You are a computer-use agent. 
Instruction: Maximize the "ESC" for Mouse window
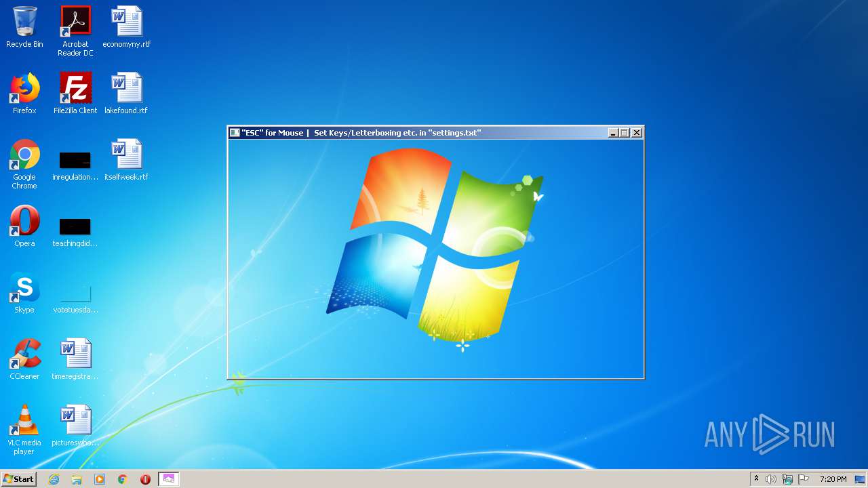coord(625,133)
